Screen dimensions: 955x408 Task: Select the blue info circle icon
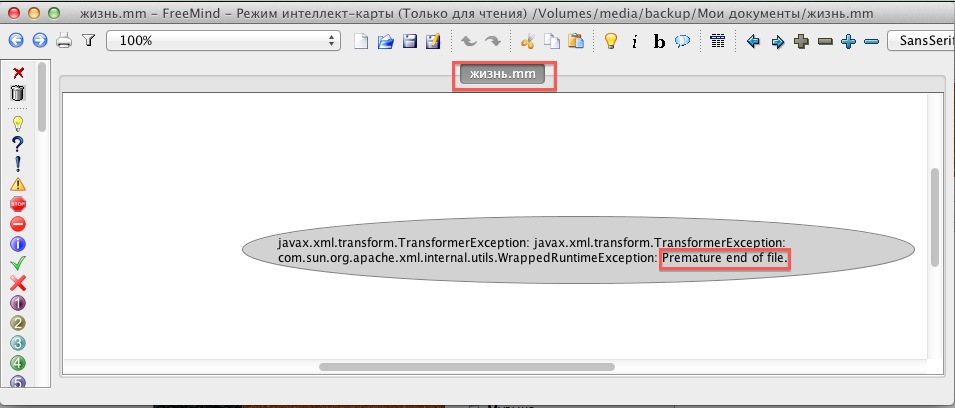17,243
